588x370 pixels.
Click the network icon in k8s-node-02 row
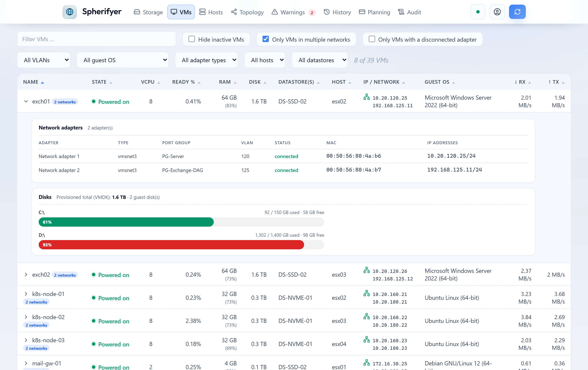[366, 316]
